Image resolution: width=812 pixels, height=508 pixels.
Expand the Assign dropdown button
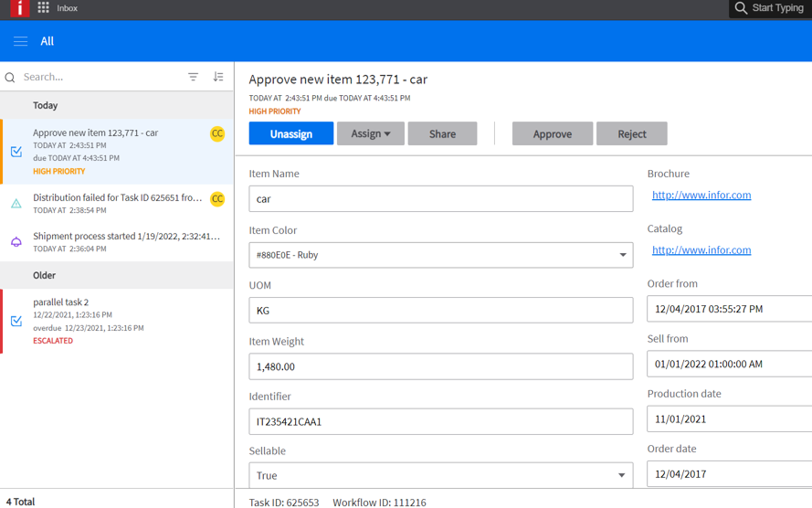click(x=370, y=133)
